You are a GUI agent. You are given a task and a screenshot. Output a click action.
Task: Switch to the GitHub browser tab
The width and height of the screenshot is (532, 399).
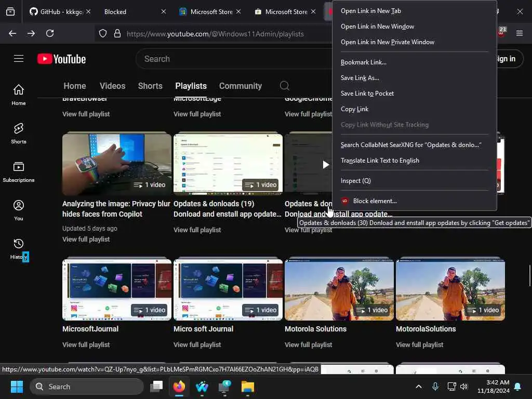coord(56,11)
